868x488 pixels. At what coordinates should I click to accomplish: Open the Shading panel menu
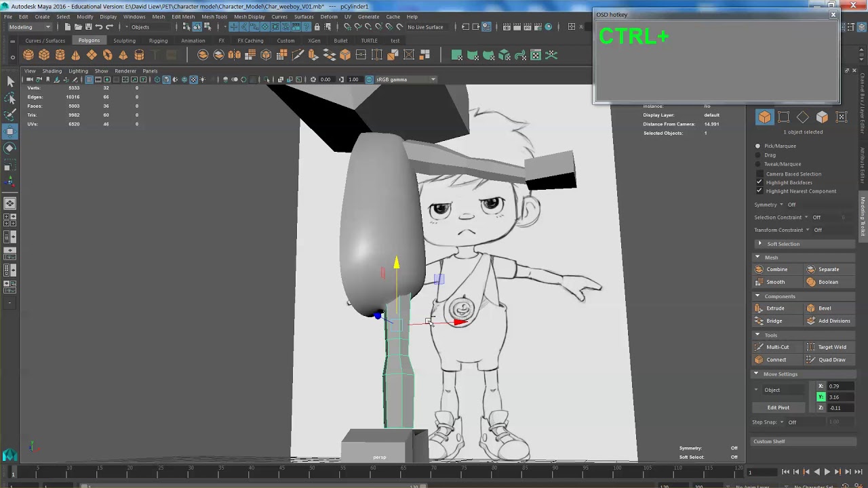point(52,70)
